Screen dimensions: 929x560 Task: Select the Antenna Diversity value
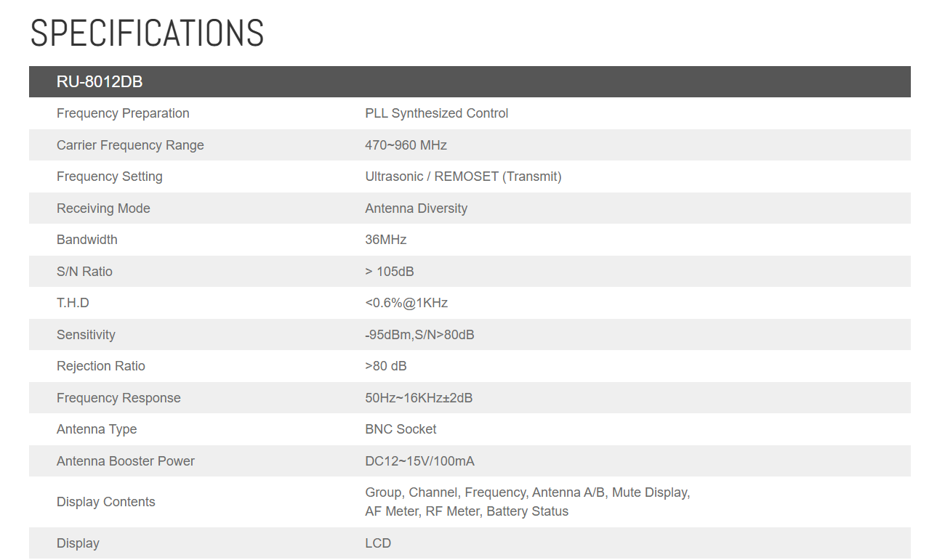pyautogui.click(x=416, y=208)
